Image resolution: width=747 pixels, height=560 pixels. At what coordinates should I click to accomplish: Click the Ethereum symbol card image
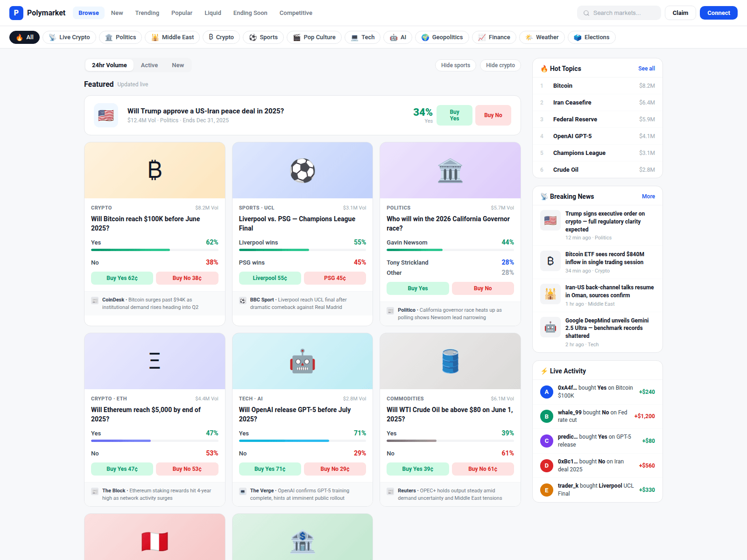click(x=155, y=361)
